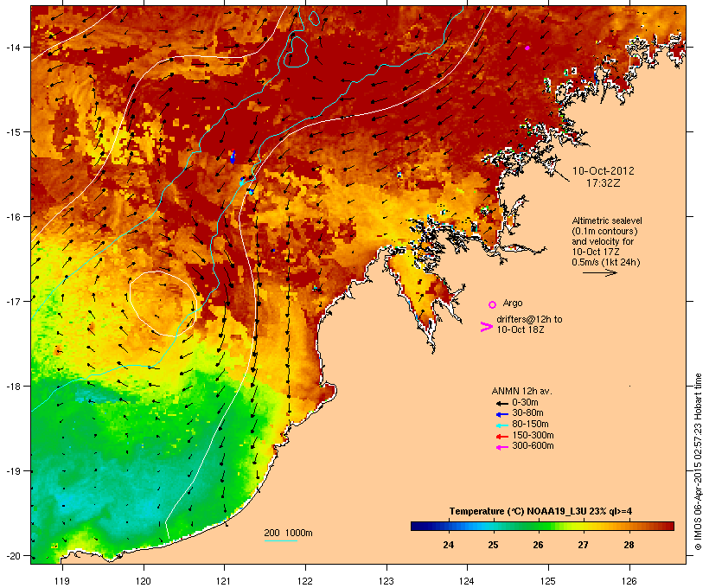709x588 pixels.
Task: Click the magenta drifters arrowhead legend symbol
Action: point(486,327)
